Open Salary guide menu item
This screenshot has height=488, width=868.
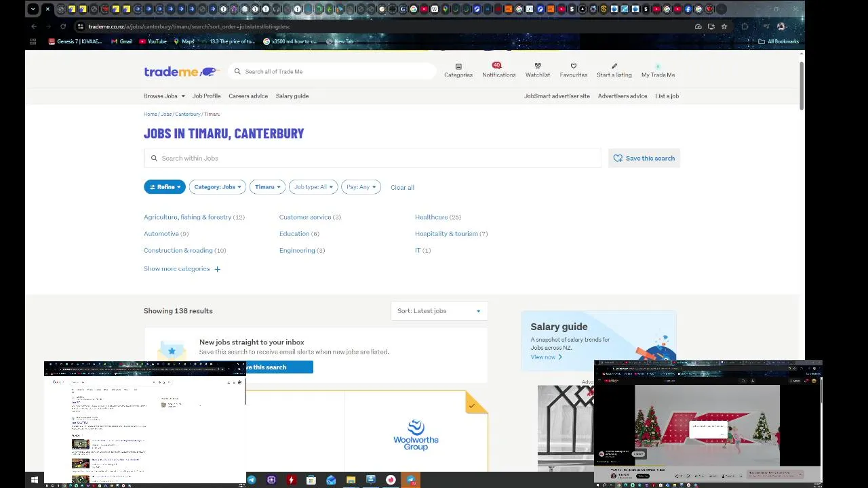(x=292, y=96)
